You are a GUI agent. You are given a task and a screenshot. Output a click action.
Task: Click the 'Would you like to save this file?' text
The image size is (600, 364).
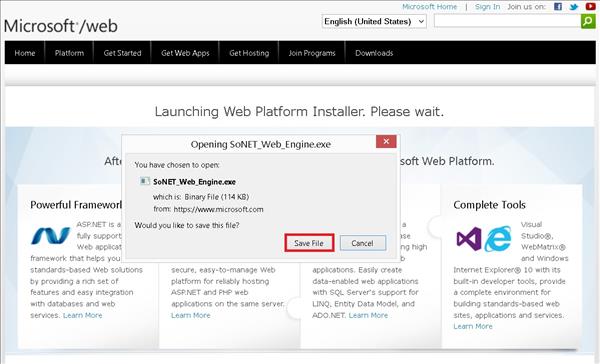pyautogui.click(x=187, y=225)
